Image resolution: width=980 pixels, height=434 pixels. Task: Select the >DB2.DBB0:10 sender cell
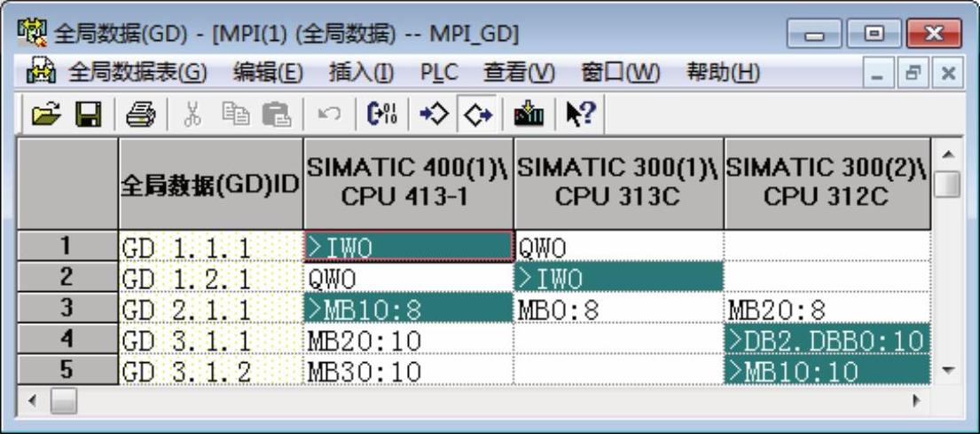pyautogui.click(x=827, y=339)
